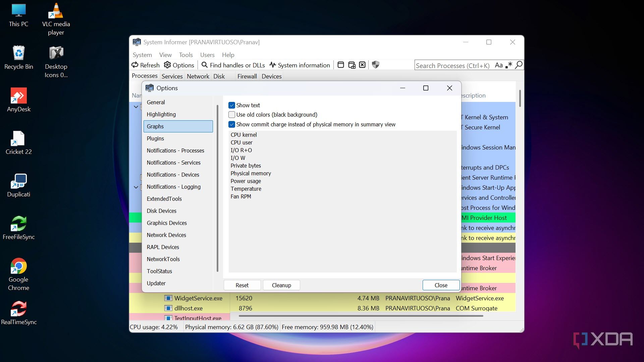Select Highlighting in Options sidebar
Viewport: 644px width, 362px height.
point(178,114)
